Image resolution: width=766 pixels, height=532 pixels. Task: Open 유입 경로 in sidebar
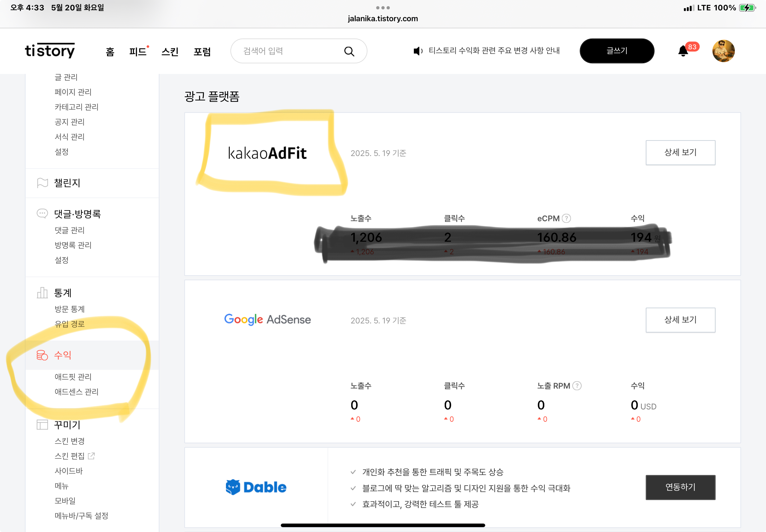pyautogui.click(x=69, y=324)
